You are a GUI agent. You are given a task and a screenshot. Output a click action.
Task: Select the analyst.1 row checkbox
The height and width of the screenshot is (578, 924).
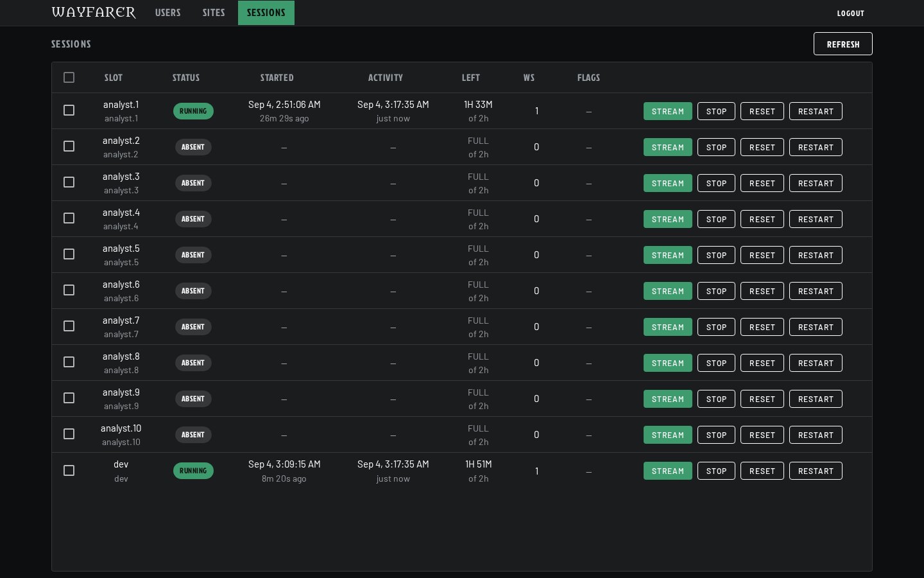point(69,110)
